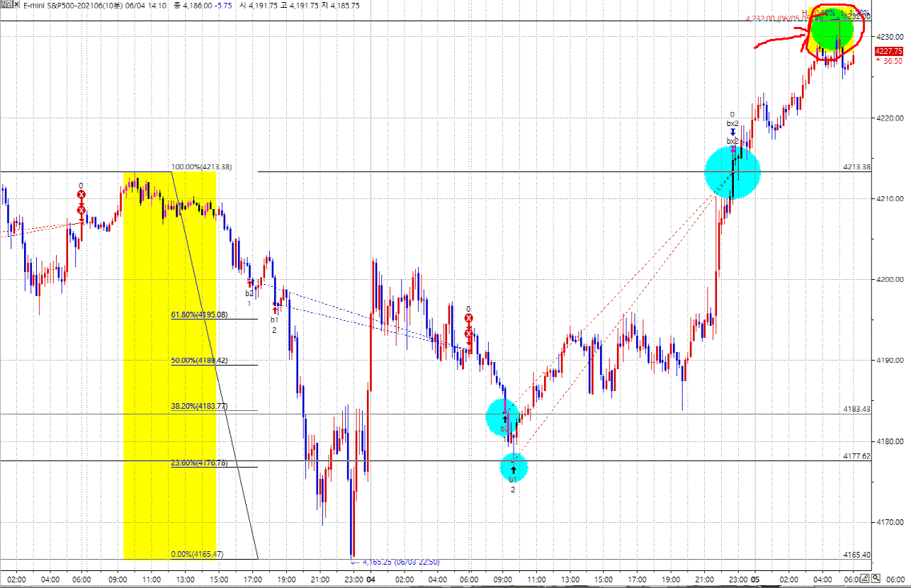
Task: Select the large cyan circle at 4213.38 line
Action: pos(732,173)
